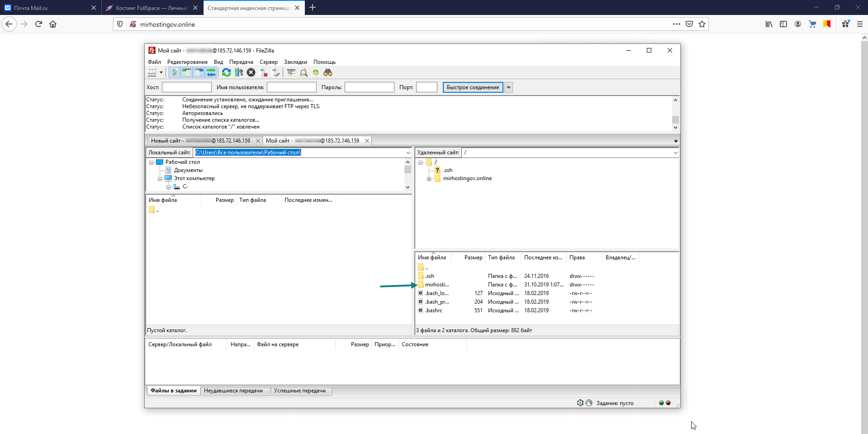Screen dimensions: 868x434
Task: Select Документы in the local tree
Action: [x=188, y=170]
